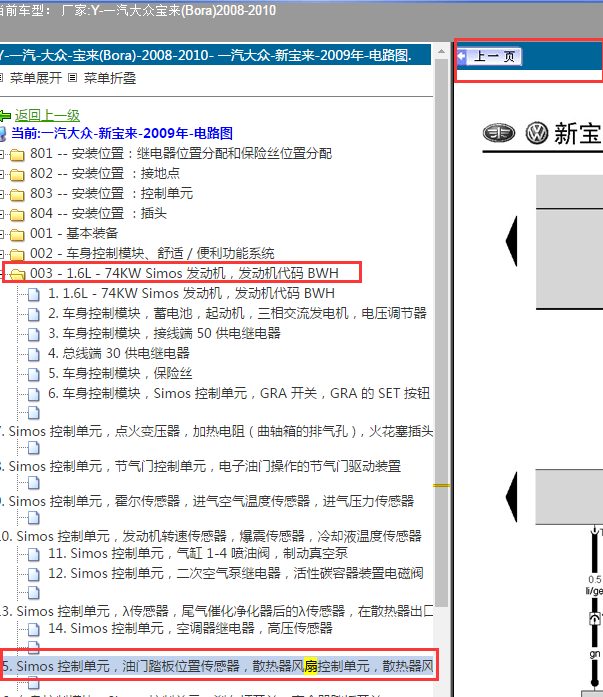Click document icon of page 3 entry

tap(34, 334)
